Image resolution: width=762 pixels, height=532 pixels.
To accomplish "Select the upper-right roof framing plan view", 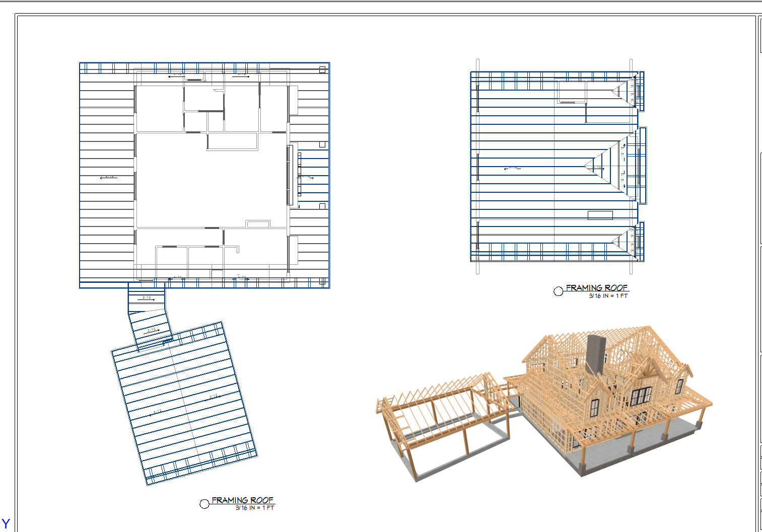I will 558,167.
